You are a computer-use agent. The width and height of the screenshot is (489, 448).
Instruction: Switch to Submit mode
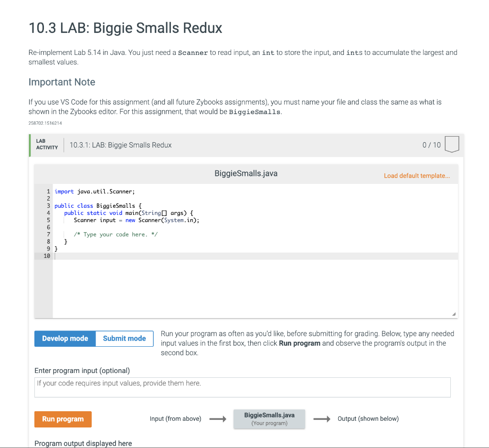point(124,338)
